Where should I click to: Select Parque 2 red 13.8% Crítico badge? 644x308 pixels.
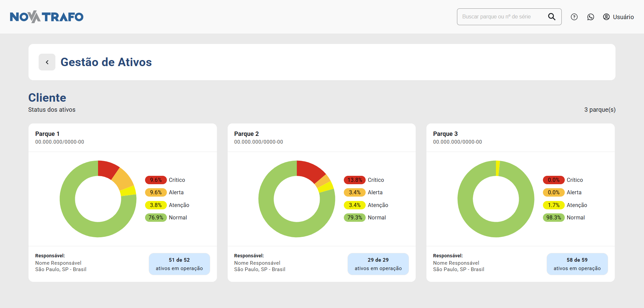pos(355,180)
